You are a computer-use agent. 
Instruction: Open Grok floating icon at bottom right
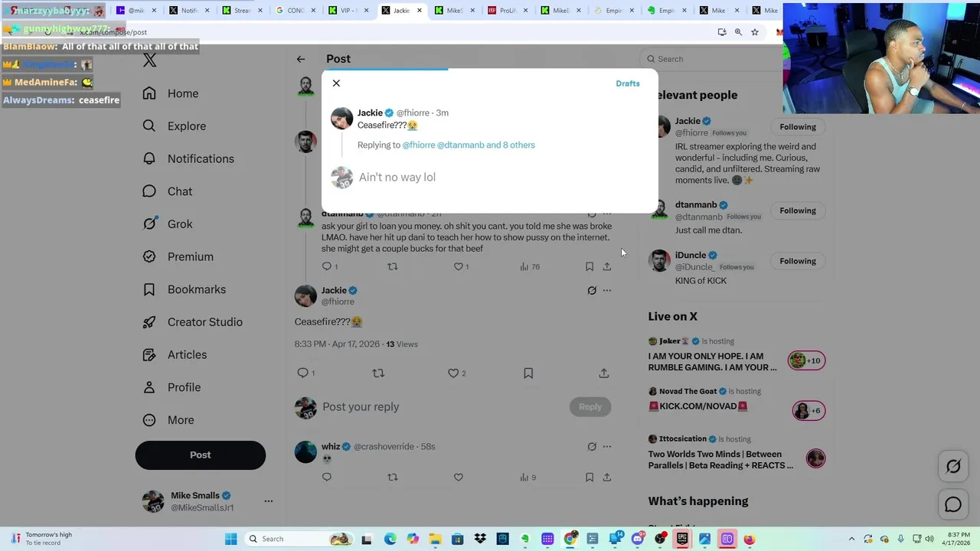tap(953, 466)
